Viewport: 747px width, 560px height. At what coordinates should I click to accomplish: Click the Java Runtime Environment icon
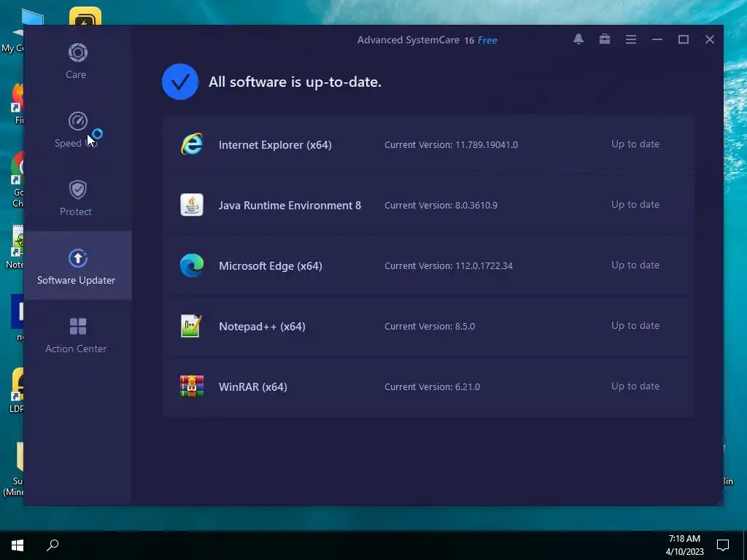pyautogui.click(x=192, y=205)
